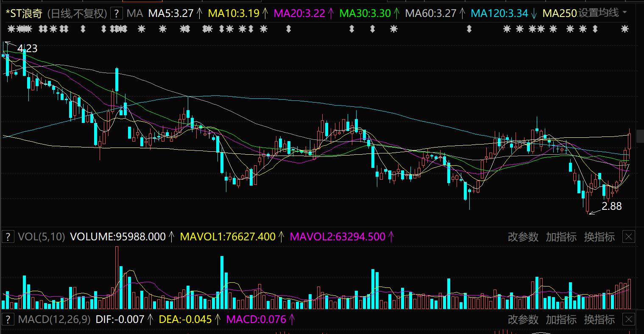The width and height of the screenshot is (644, 334).
Task: Click the leftmost star event marker
Action: tap(11, 29)
